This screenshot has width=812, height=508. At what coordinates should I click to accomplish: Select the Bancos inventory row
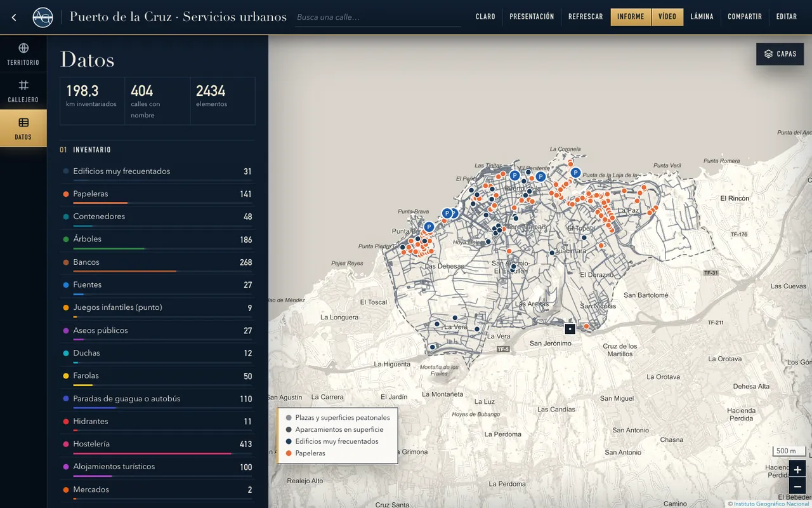pos(157,262)
